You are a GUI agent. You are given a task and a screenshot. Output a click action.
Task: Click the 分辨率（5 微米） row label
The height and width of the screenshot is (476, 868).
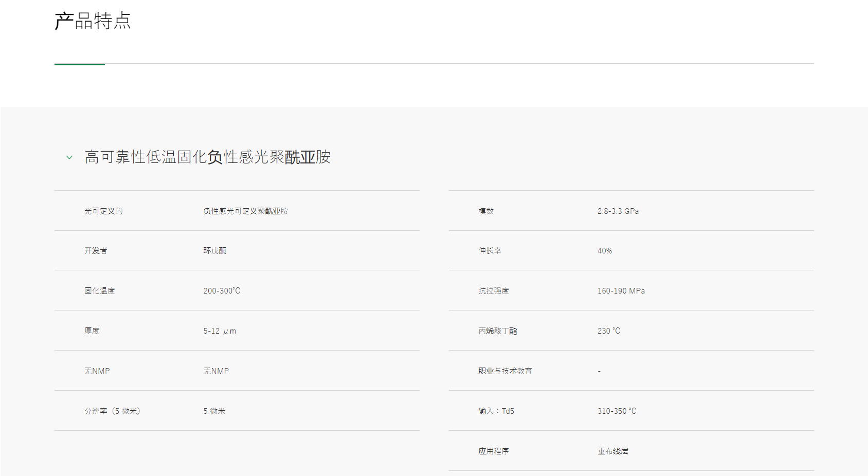coord(112,411)
